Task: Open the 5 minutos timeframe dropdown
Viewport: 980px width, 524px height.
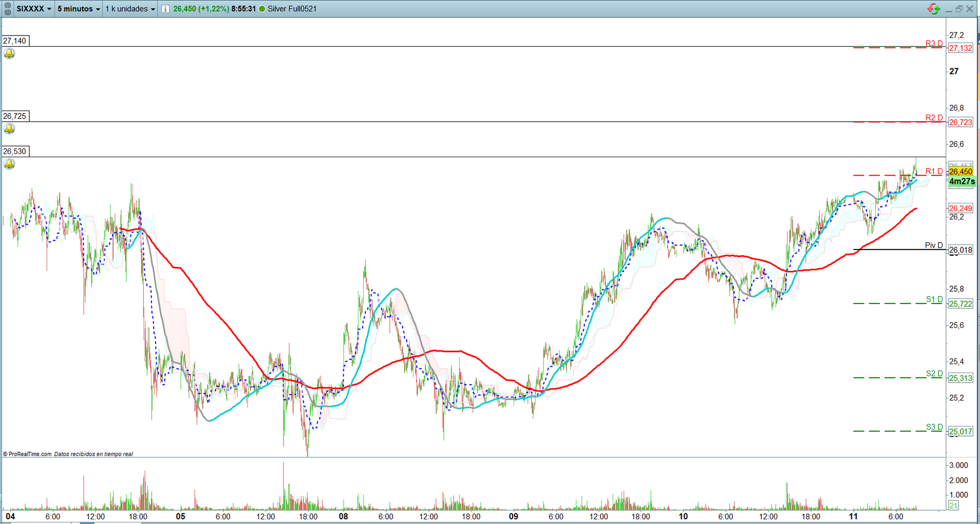Action: pos(79,9)
